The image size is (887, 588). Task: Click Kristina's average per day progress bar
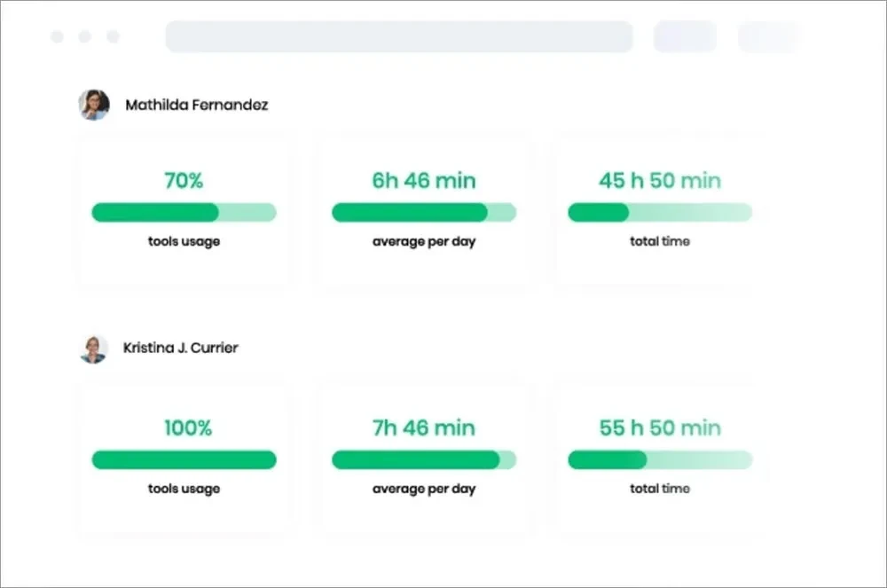pos(424,460)
